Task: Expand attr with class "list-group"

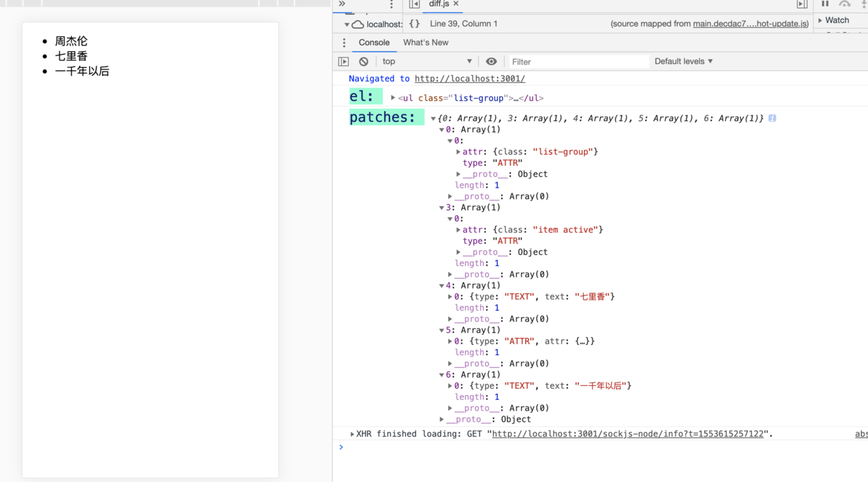Action: (458, 152)
